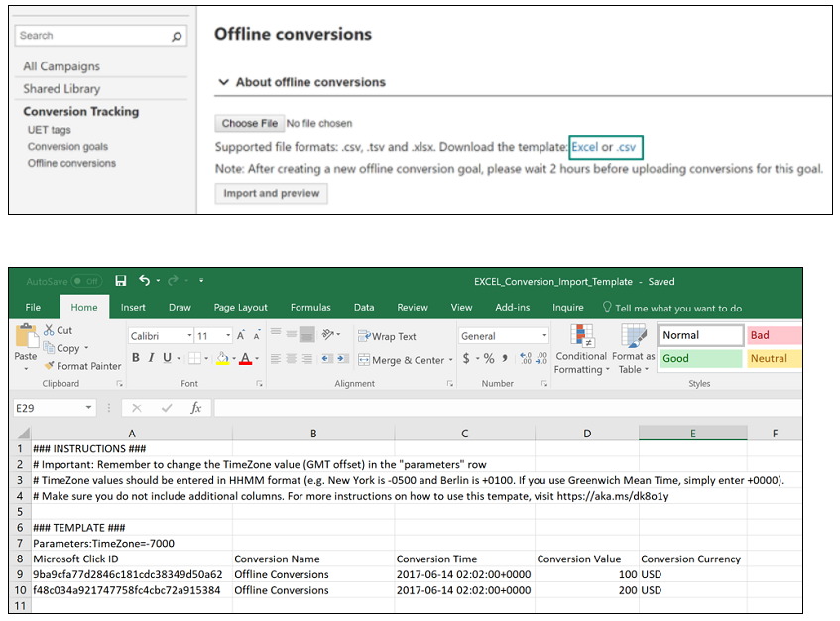This screenshot has height=621, width=840.
Task: Click the Redo arrow icon
Action: point(173,280)
